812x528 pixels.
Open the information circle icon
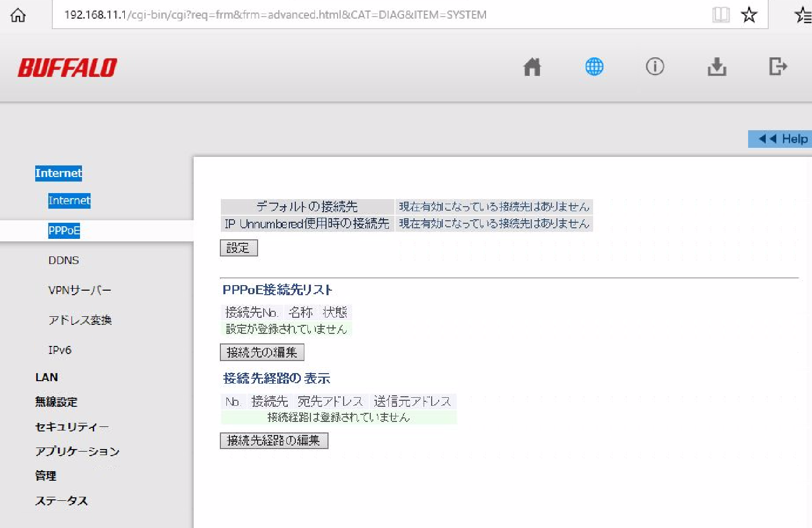coord(655,67)
